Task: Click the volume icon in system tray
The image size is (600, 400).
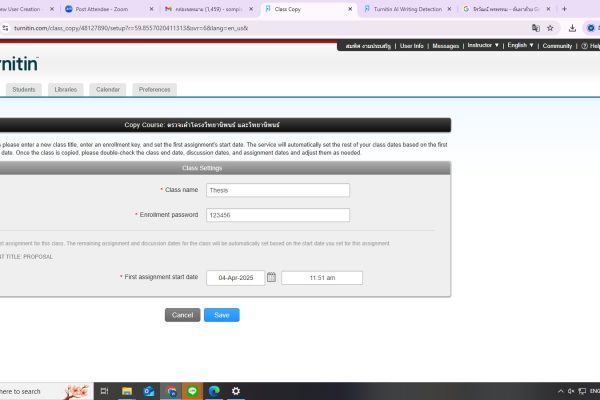Action: pos(571,391)
